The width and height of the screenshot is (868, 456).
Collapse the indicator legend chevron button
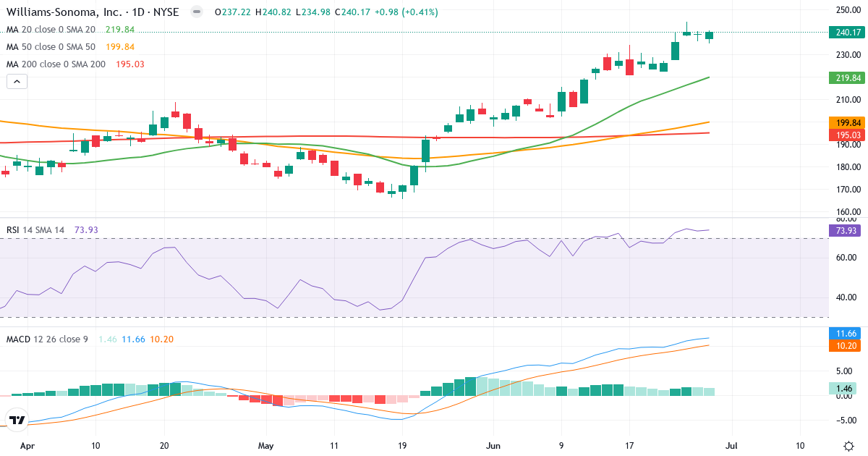click(17, 82)
